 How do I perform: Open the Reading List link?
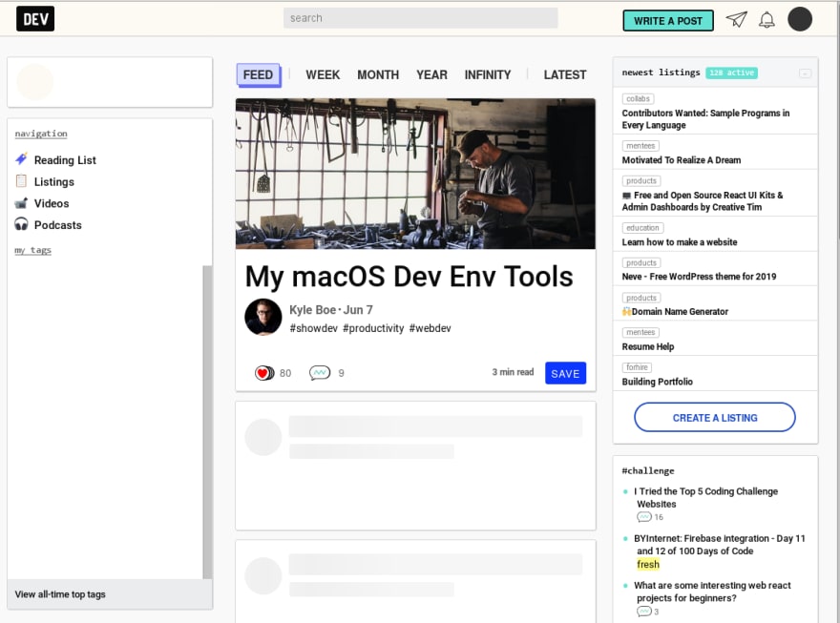tap(65, 160)
